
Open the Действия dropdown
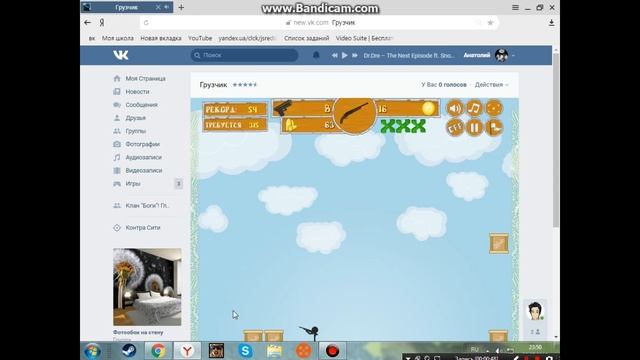coord(491,84)
